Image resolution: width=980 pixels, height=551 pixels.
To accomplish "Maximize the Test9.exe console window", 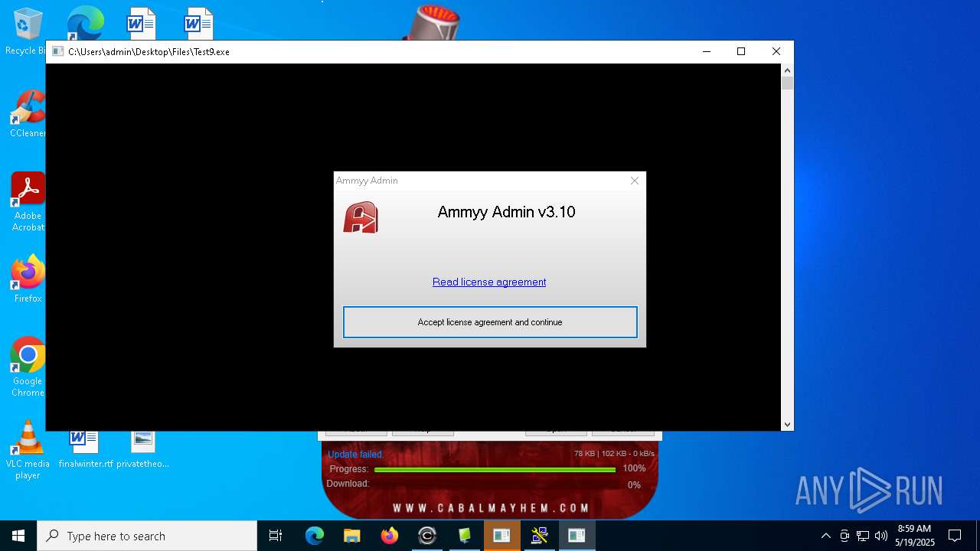I will click(x=741, y=52).
